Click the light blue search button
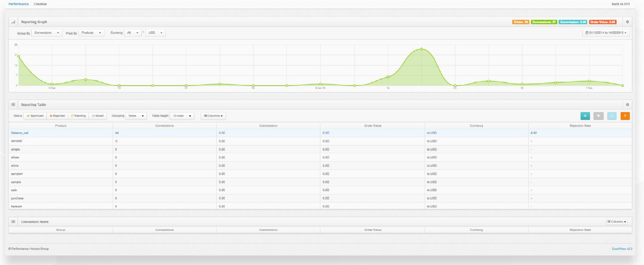This screenshot has width=644, height=265. [x=612, y=116]
